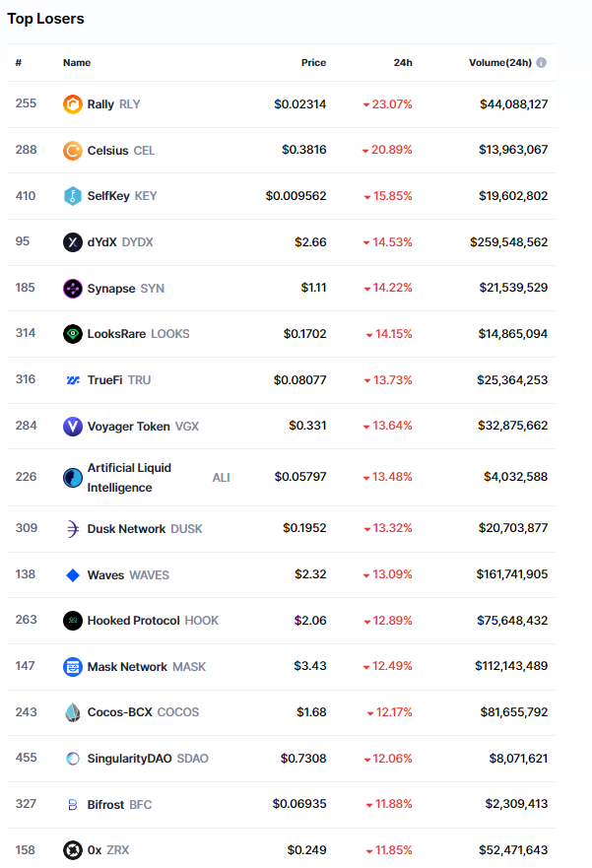Click the LooksRare eye logo icon
592x868 pixels.
[x=73, y=334]
